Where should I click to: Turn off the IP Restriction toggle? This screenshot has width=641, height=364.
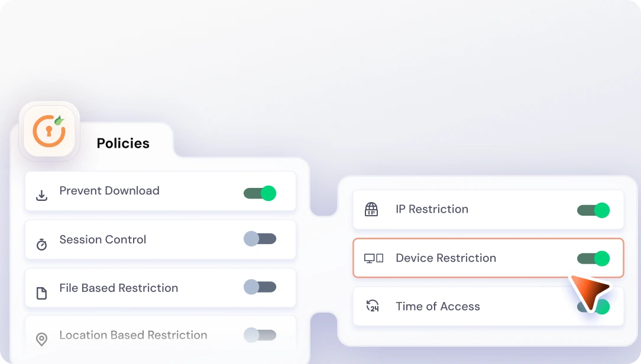(x=593, y=210)
